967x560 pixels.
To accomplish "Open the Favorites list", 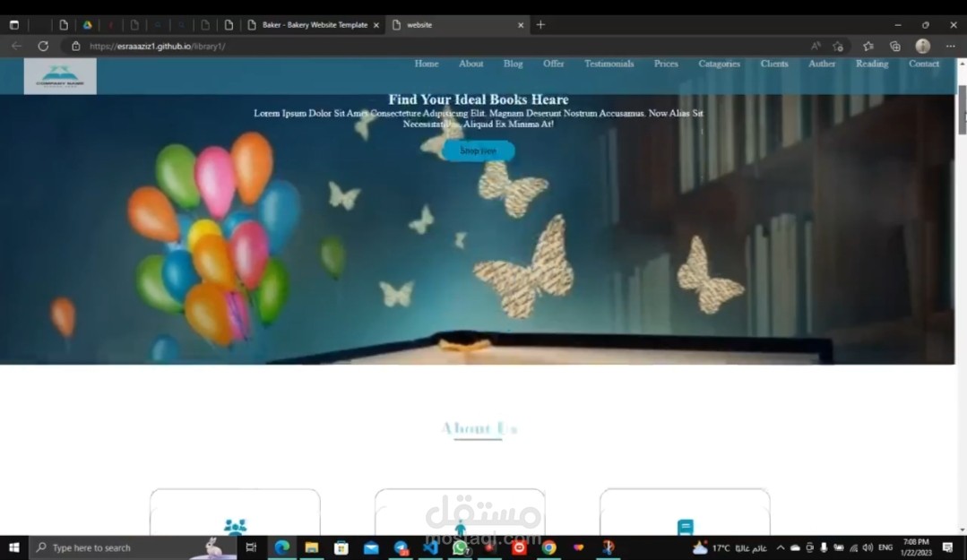I will (x=868, y=47).
